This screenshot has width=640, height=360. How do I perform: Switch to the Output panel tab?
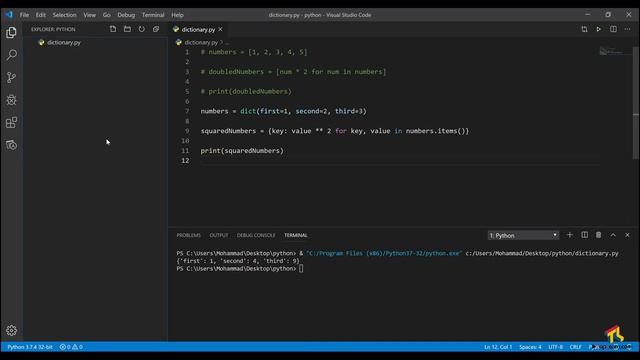click(219, 235)
